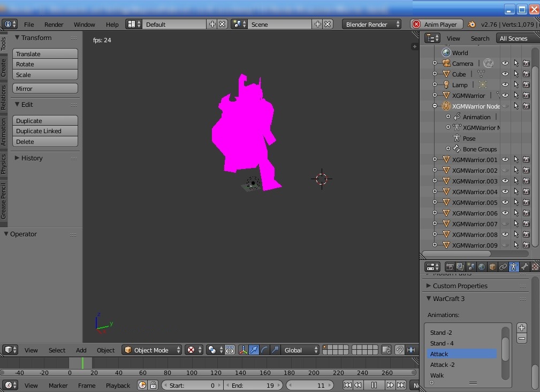
Task: Expand the Custom Properties panel
Action: 429,286
